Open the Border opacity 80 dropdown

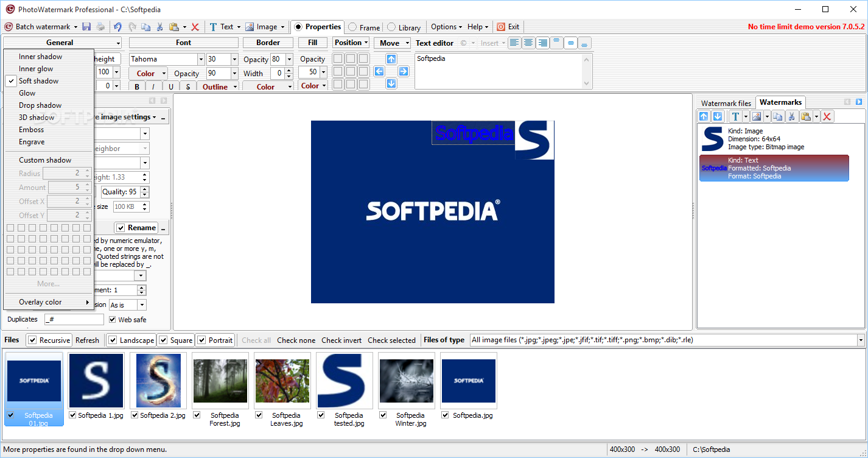click(x=289, y=59)
